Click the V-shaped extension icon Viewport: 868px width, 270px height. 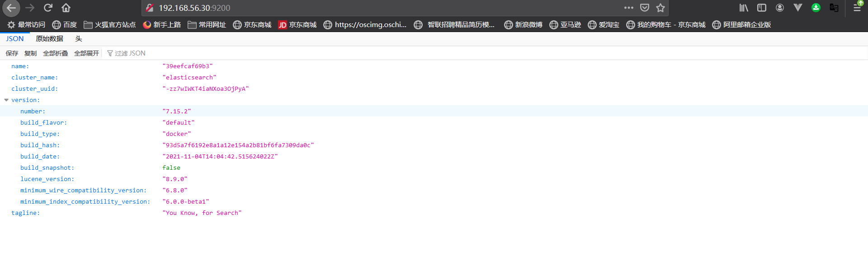pos(798,8)
